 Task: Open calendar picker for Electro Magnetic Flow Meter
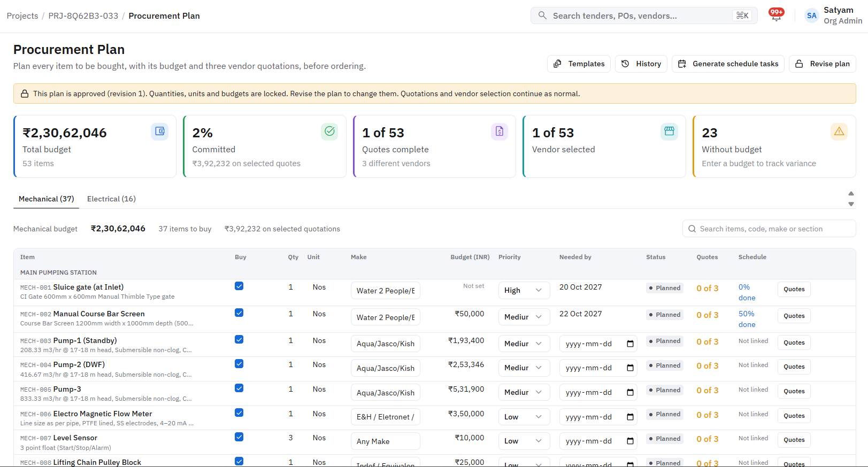[x=631, y=417]
